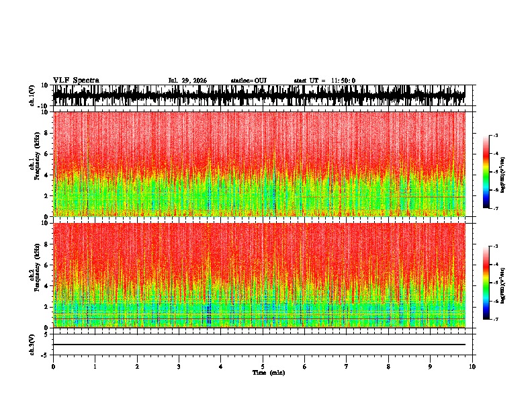Click the flat ch.3 voltage trace line
The width and height of the screenshot is (532, 411).
(x=259, y=345)
